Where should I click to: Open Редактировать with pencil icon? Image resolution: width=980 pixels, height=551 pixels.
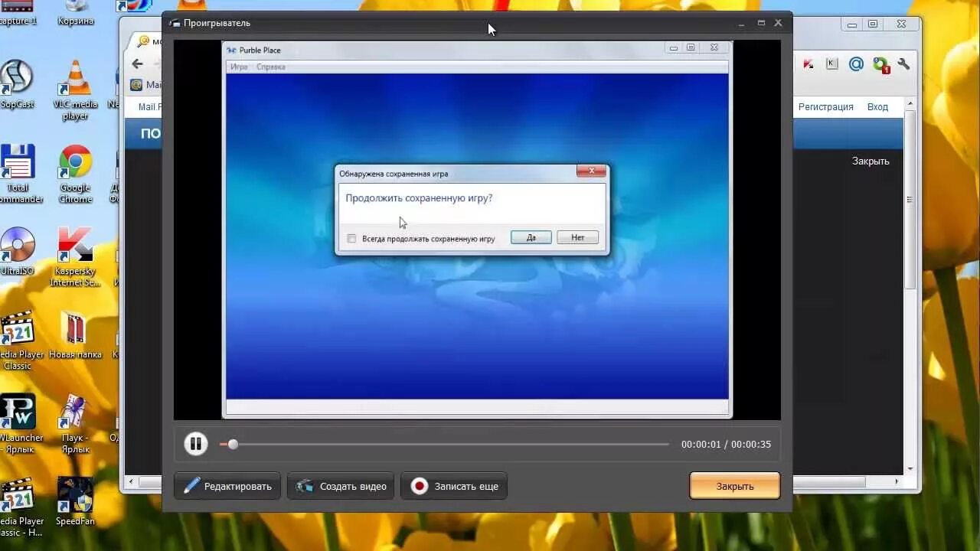[227, 486]
